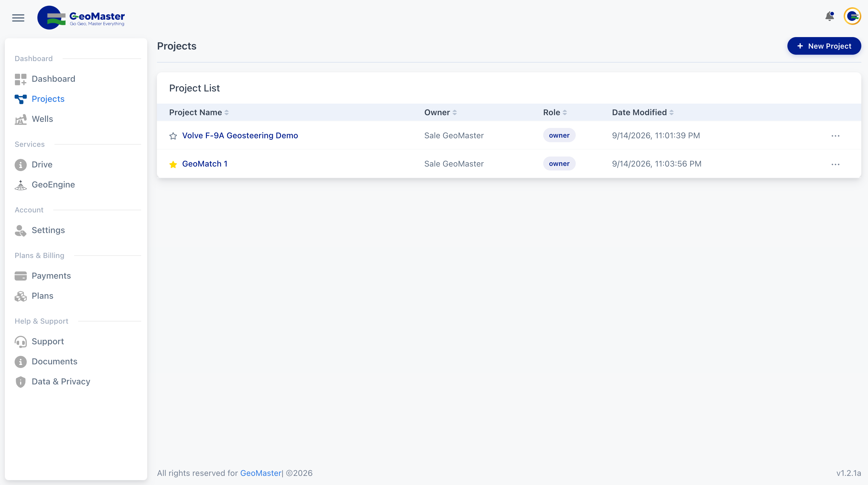
Task: Open Payments in sidebar
Action: [x=51, y=276]
